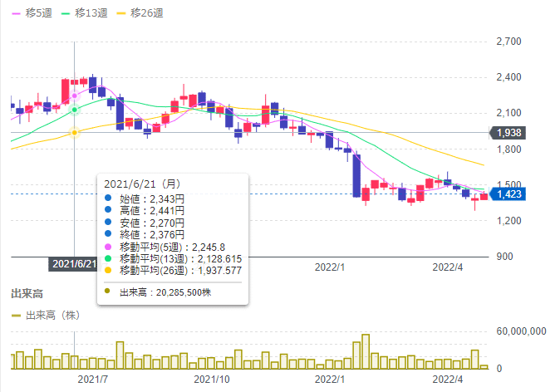The width and height of the screenshot is (560, 392).
Task: Click the 26-week average marker on crosshair
Action: coord(75,133)
